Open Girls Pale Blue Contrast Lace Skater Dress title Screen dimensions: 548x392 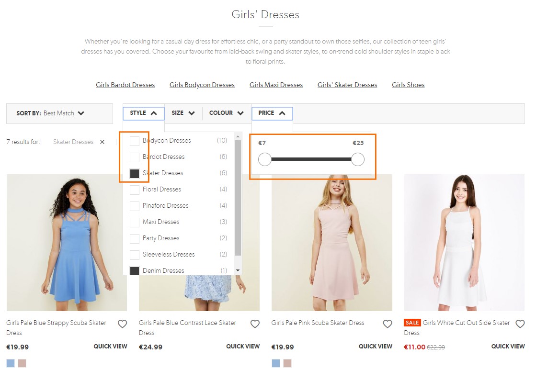pyautogui.click(x=188, y=328)
